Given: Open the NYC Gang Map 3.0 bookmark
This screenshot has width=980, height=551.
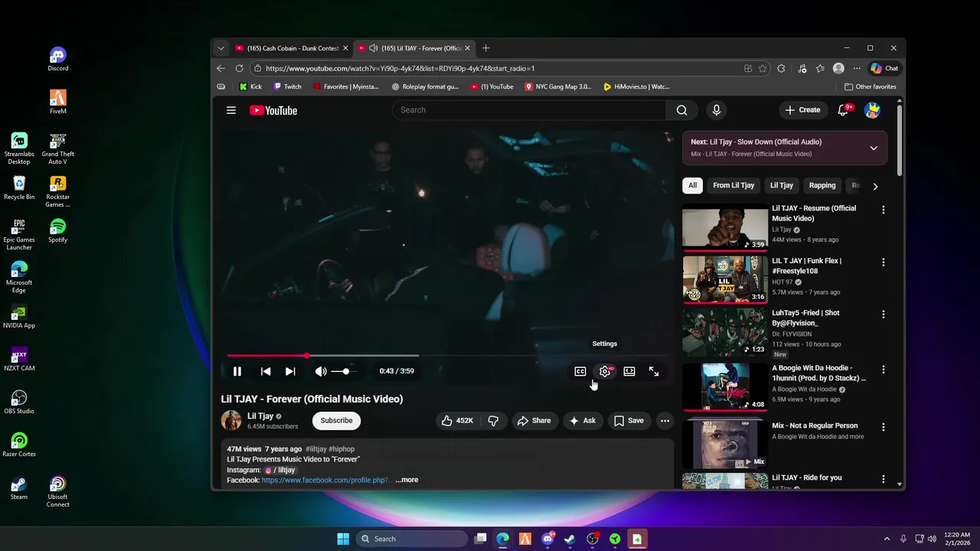Looking at the screenshot, I should pyautogui.click(x=558, y=86).
